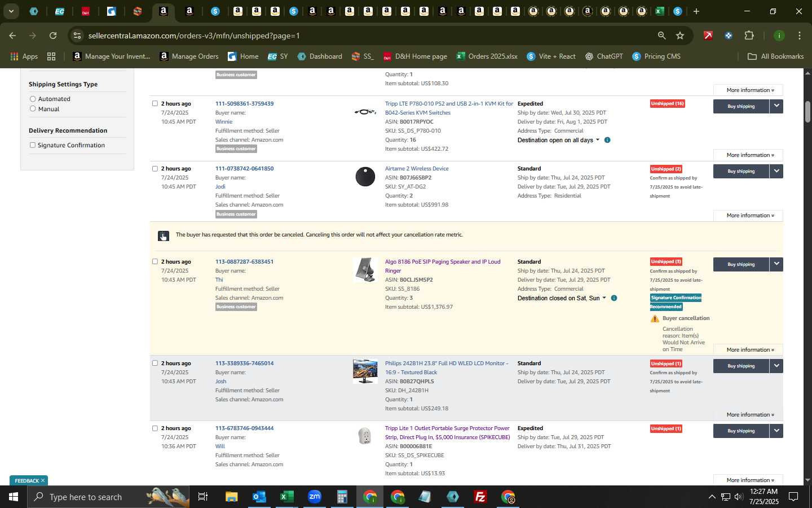
Task: Open Zoom from taskbar
Action: (315, 497)
